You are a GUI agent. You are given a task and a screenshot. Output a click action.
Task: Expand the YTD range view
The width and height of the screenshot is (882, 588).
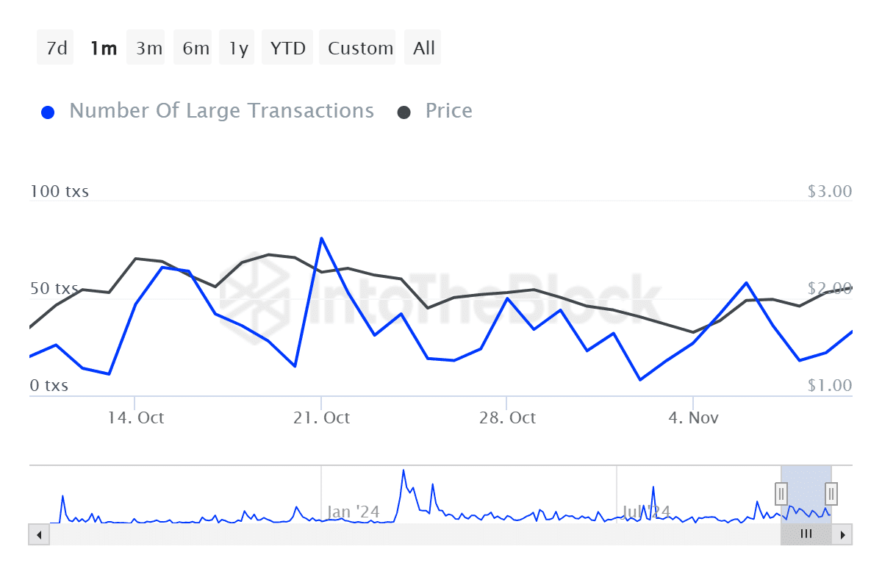tap(287, 47)
